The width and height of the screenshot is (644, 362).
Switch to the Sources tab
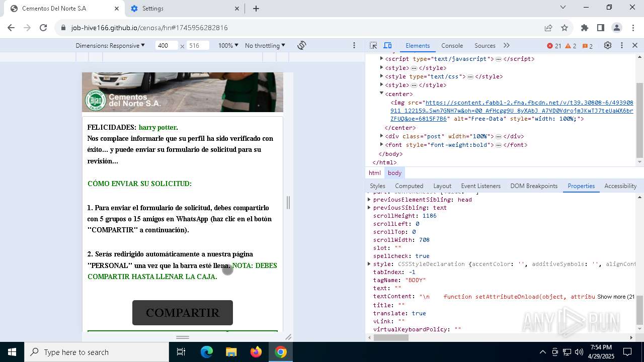[485, 45]
